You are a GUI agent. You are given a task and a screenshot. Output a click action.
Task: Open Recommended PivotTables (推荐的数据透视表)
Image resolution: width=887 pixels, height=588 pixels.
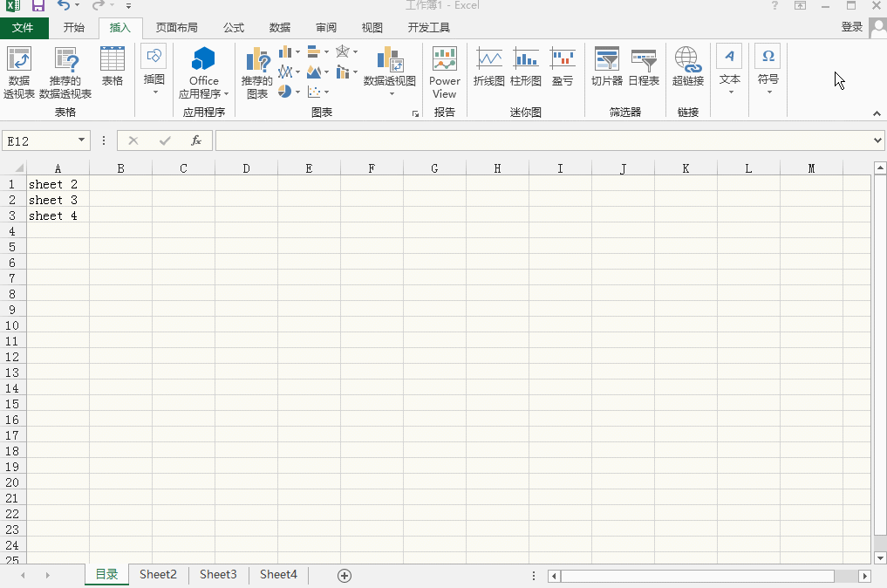pos(65,72)
